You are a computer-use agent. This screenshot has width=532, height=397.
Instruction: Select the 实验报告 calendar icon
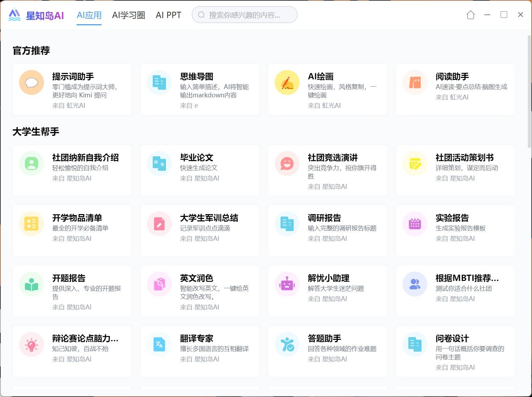click(x=415, y=224)
